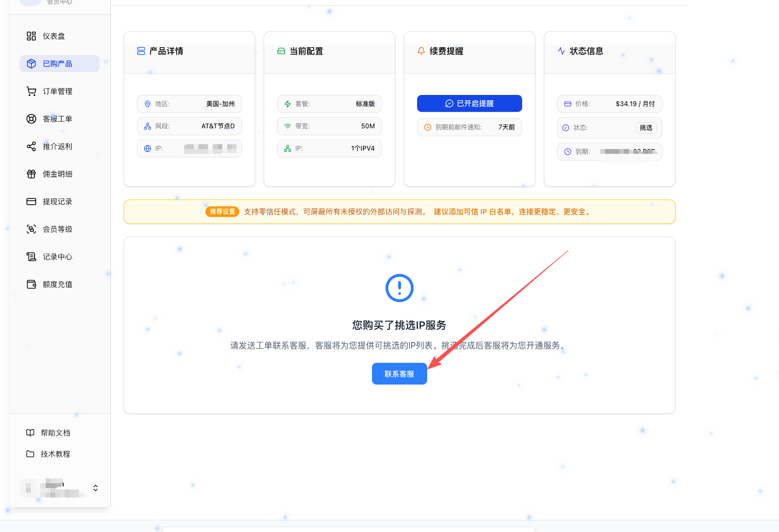779x532 pixels.
Task: Click the 状态信息 card title
Action: (586, 51)
